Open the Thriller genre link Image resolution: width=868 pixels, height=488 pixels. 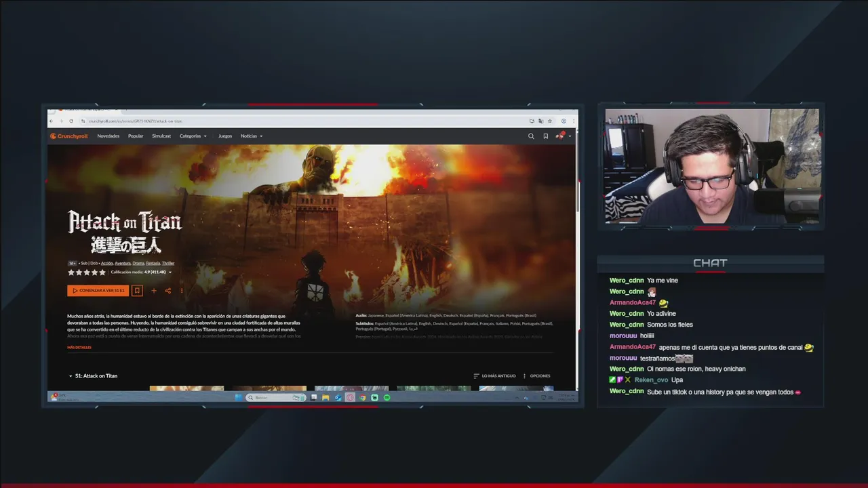[168, 263]
